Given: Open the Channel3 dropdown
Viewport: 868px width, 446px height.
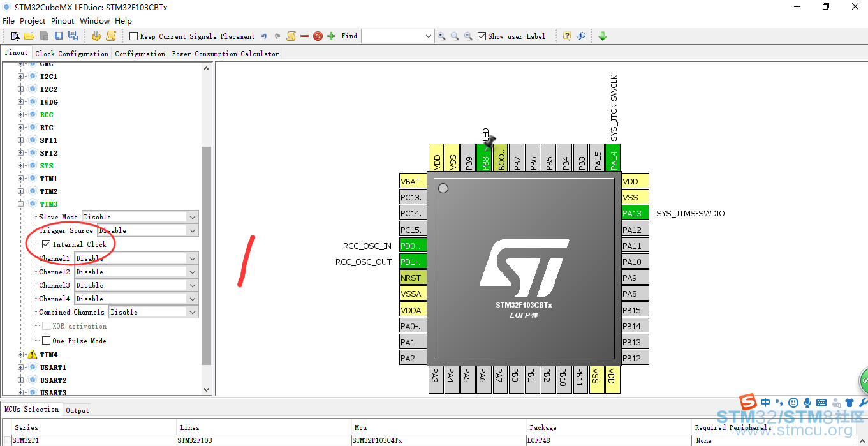Looking at the screenshot, I should tap(193, 285).
